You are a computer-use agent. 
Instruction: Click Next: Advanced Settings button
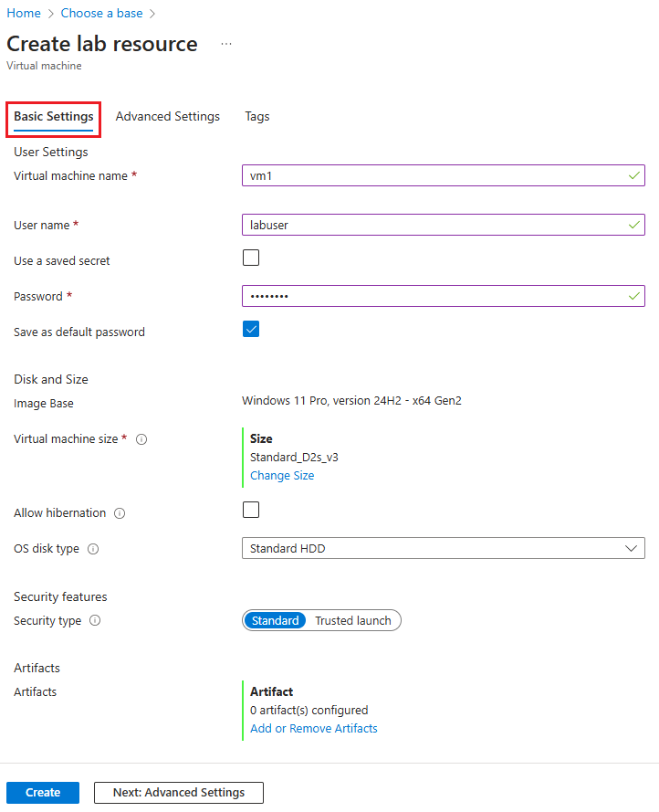point(178,792)
